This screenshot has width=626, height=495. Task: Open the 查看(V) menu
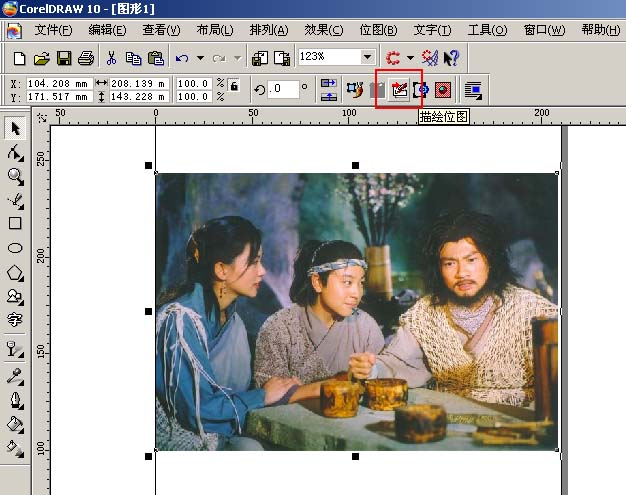click(x=161, y=30)
